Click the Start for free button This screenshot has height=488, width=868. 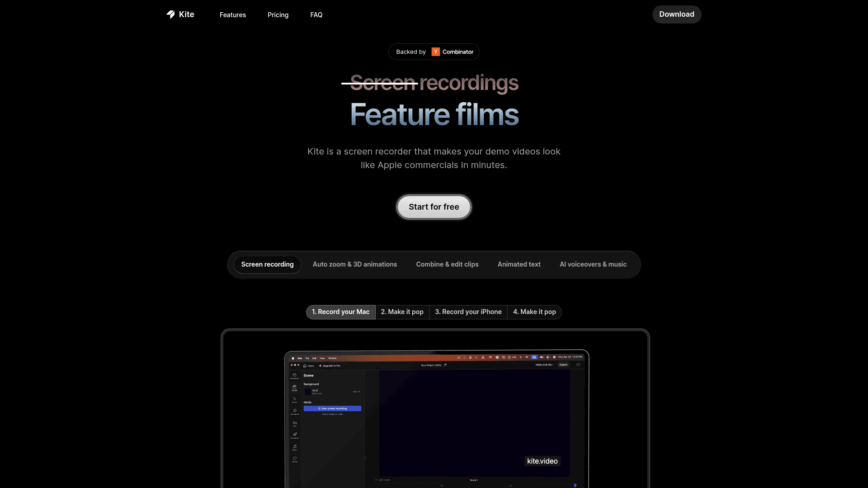[434, 207]
